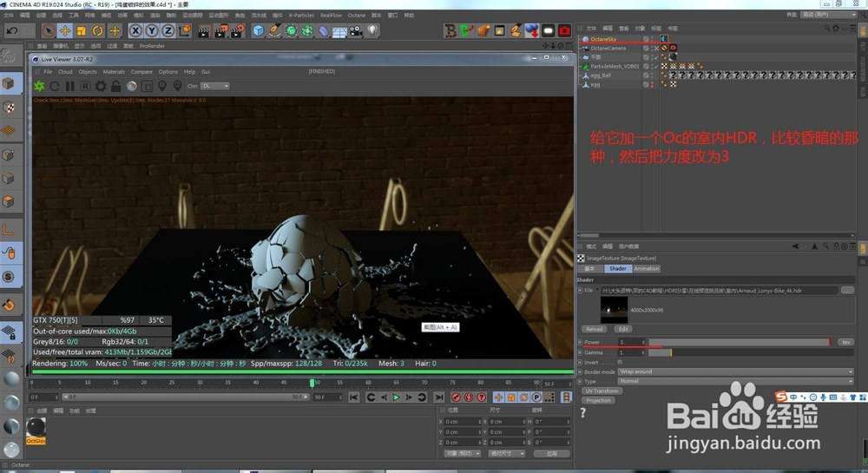Open Live Viewer settings gear
The width and height of the screenshot is (868, 473).
(x=101, y=86)
